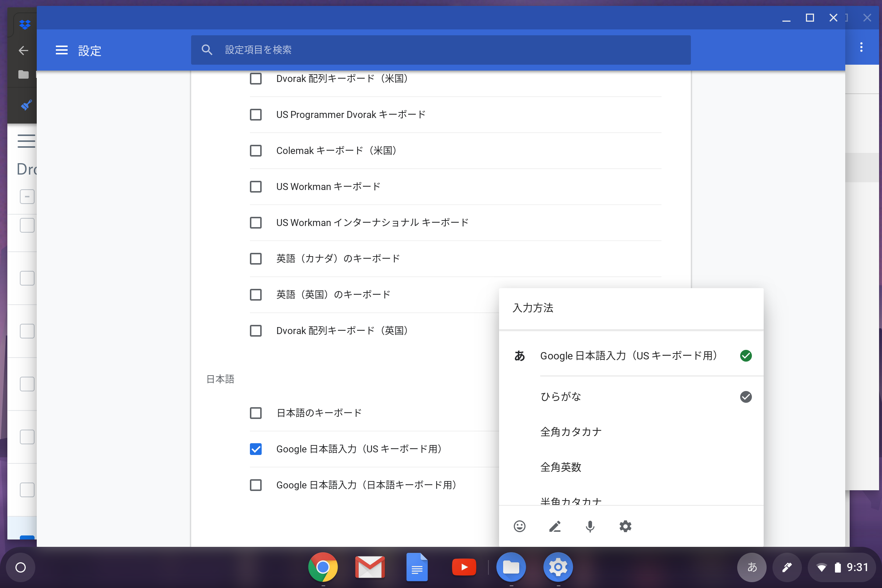The height and width of the screenshot is (588, 882).
Task: Open the あ input method tray
Action: point(752,567)
